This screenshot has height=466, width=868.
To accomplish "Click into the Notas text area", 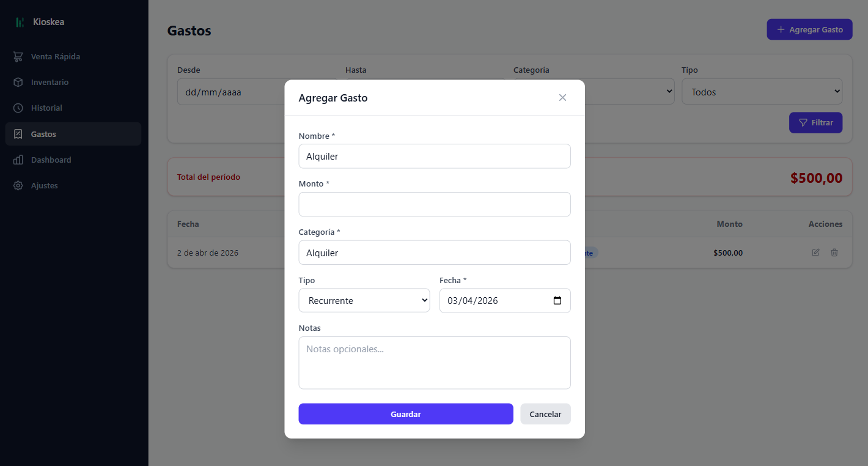I will (434, 363).
